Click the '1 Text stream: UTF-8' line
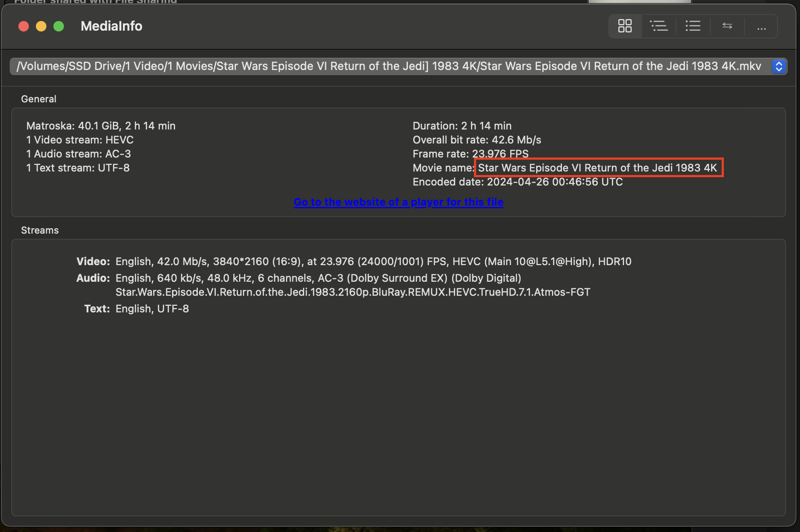This screenshot has width=800, height=532. pos(78,168)
